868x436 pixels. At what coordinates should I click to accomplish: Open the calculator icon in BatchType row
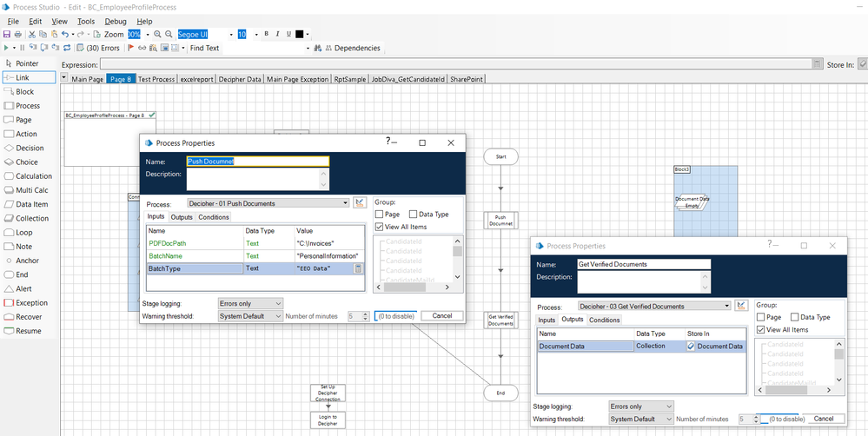point(358,269)
